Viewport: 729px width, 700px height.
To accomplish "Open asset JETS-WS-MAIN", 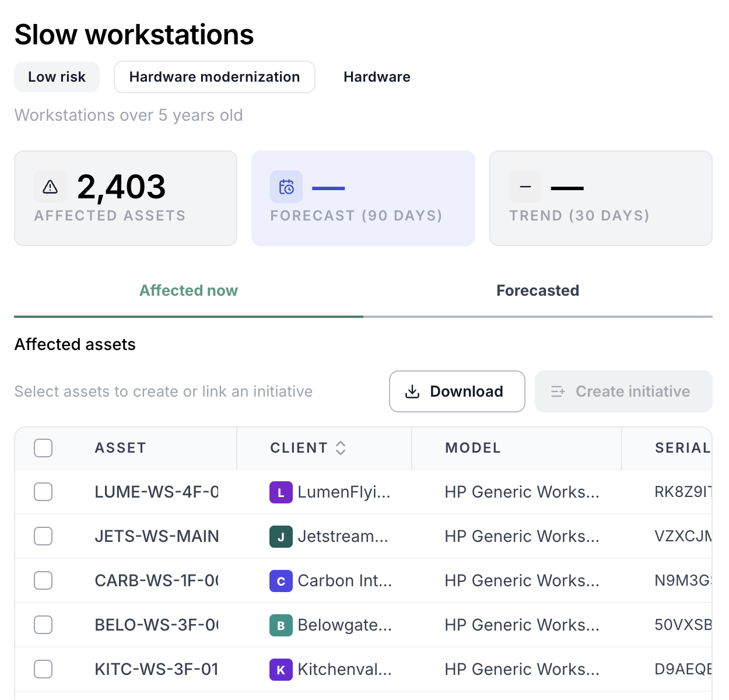I will pyautogui.click(x=156, y=536).
